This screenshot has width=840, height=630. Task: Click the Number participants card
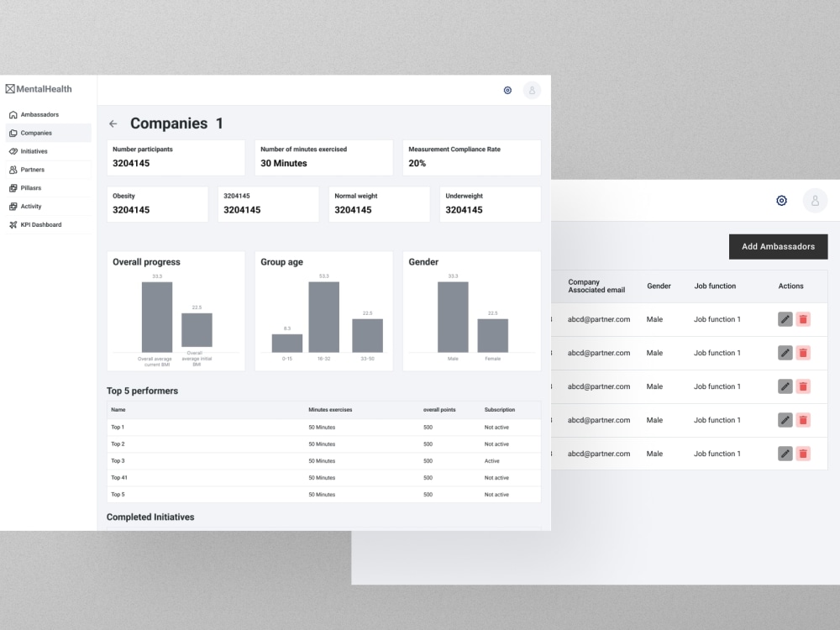coord(176,158)
